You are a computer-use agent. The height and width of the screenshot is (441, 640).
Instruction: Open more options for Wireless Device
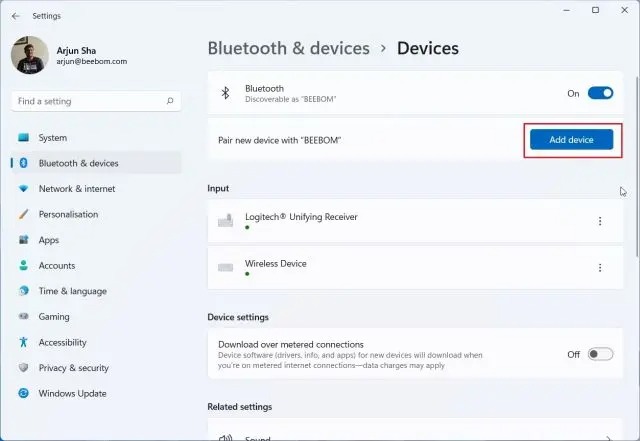tap(600, 267)
